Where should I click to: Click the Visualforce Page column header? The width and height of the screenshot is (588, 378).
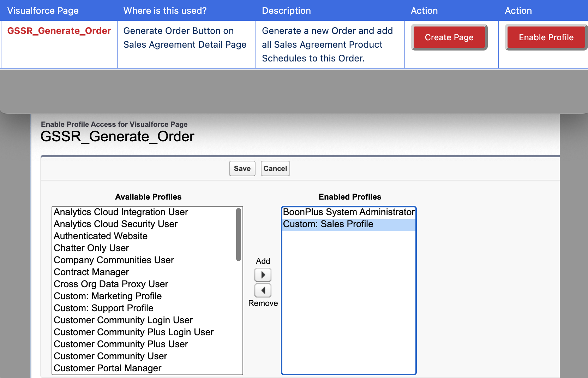[43, 11]
